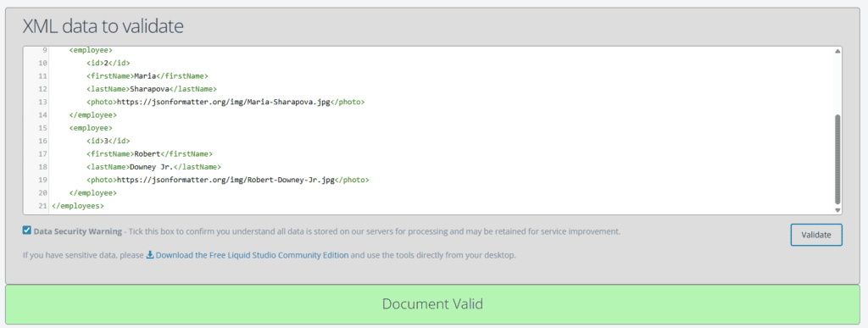This screenshot has width=868, height=328.
Task: Click the download icon before Liquid Studio link
Action: [149, 256]
